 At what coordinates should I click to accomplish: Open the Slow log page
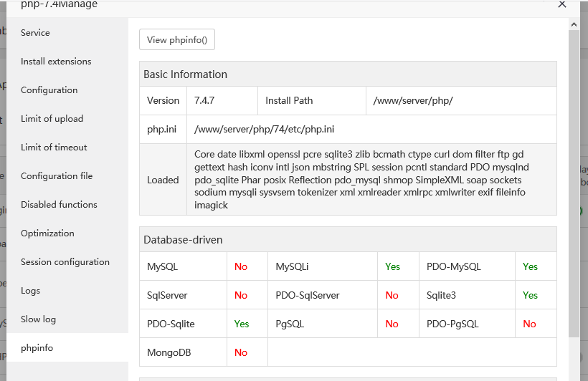pyautogui.click(x=38, y=319)
